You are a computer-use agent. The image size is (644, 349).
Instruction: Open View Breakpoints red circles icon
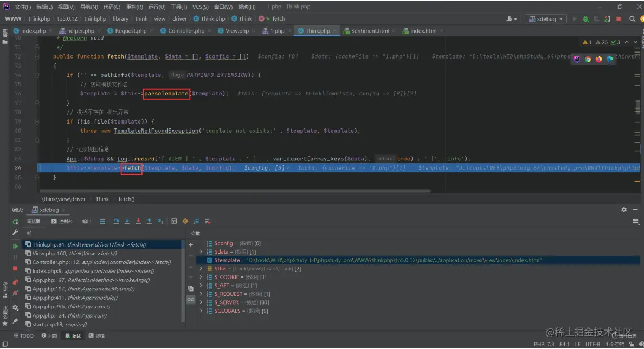click(x=15, y=282)
